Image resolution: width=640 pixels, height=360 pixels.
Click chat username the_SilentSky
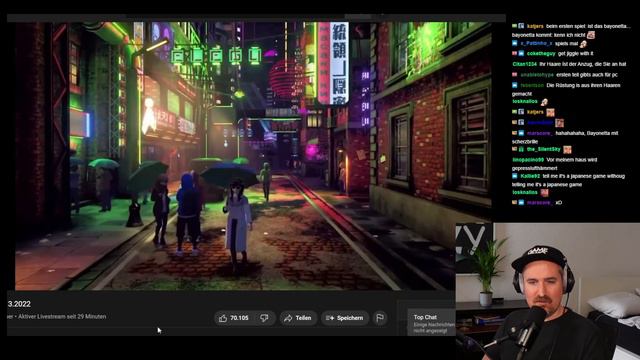[544, 149]
